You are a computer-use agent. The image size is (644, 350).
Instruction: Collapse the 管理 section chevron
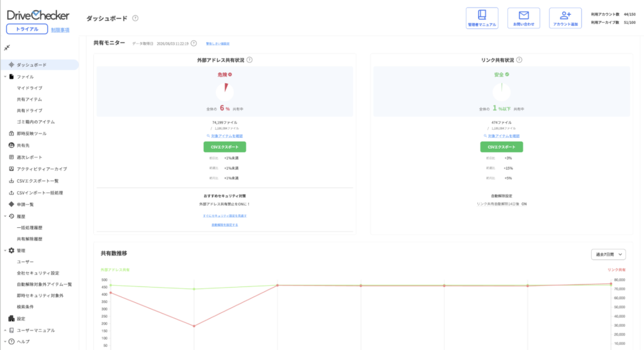coord(5,250)
